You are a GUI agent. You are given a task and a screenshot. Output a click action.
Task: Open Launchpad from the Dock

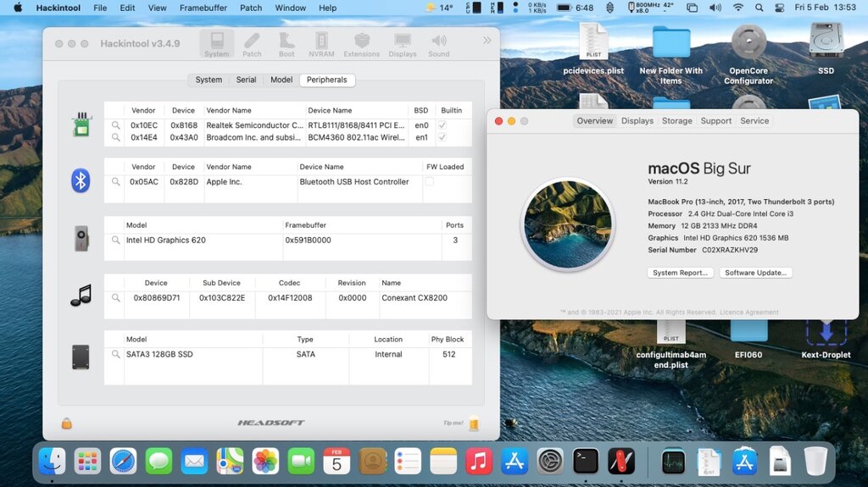coord(87,461)
